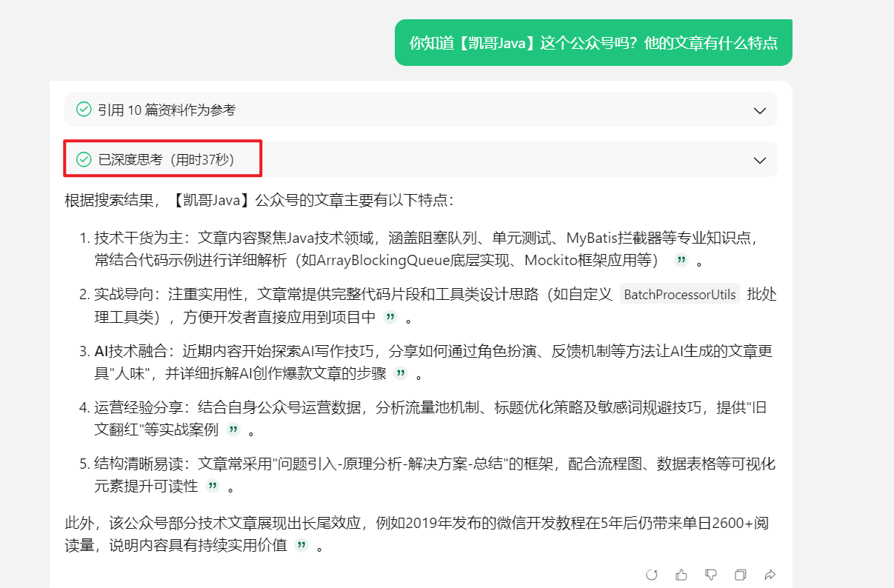
Task: Copy the answer with copy icon
Action: coord(740,575)
